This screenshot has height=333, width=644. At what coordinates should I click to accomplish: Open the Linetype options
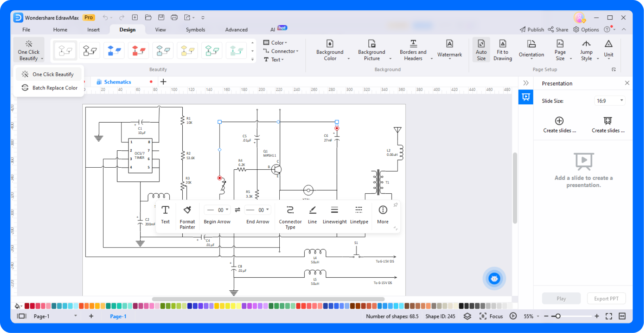point(359,215)
